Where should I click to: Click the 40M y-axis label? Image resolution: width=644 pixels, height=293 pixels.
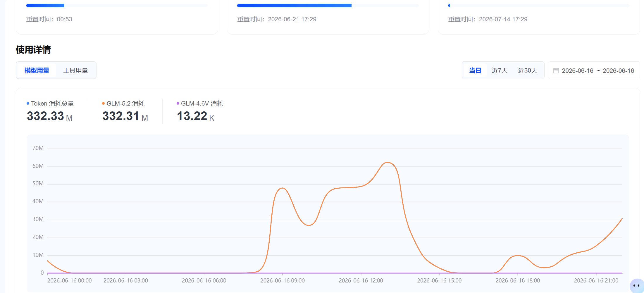point(38,201)
